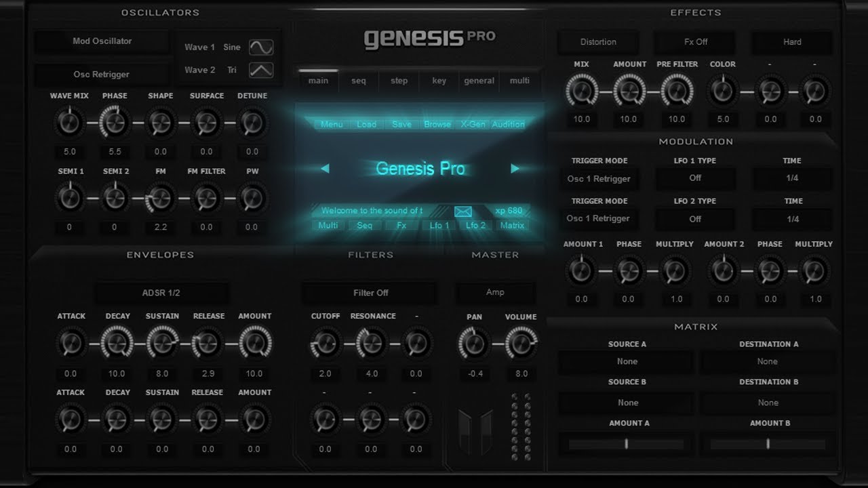
Task: Click the filter RESONANCE knob
Action: [371, 344]
